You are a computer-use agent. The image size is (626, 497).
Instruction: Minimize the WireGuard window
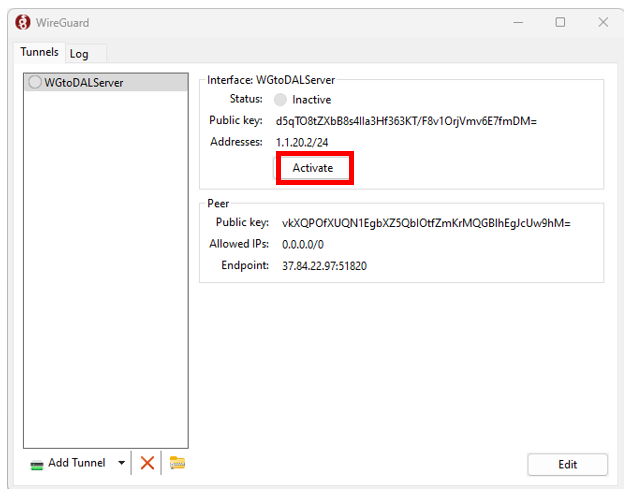click(x=517, y=22)
